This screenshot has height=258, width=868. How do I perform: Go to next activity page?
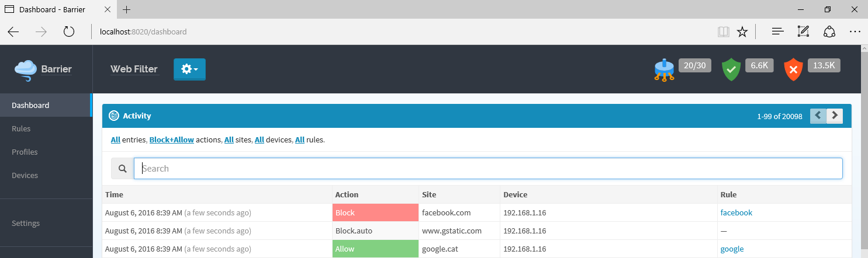click(835, 116)
